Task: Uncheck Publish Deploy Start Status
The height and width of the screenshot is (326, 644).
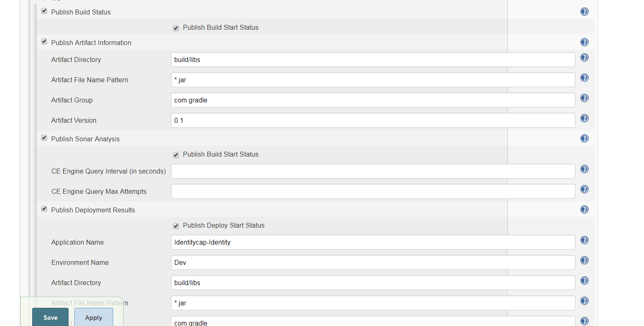Action: (x=176, y=226)
